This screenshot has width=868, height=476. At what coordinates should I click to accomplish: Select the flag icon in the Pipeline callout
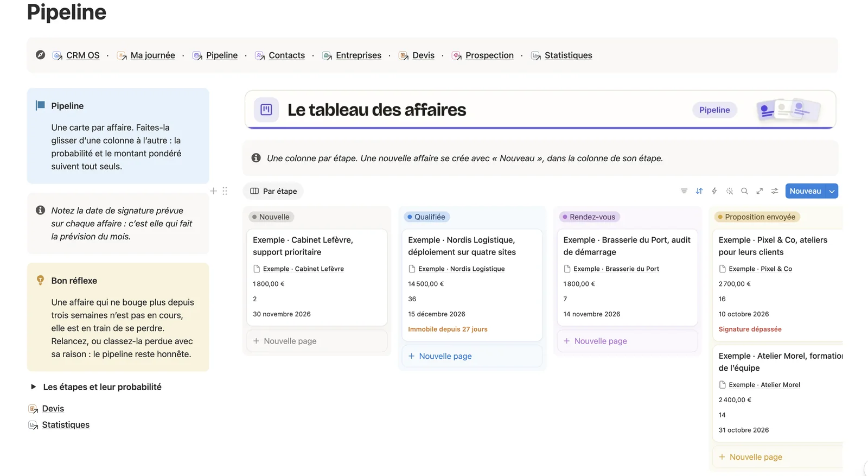pyautogui.click(x=40, y=105)
